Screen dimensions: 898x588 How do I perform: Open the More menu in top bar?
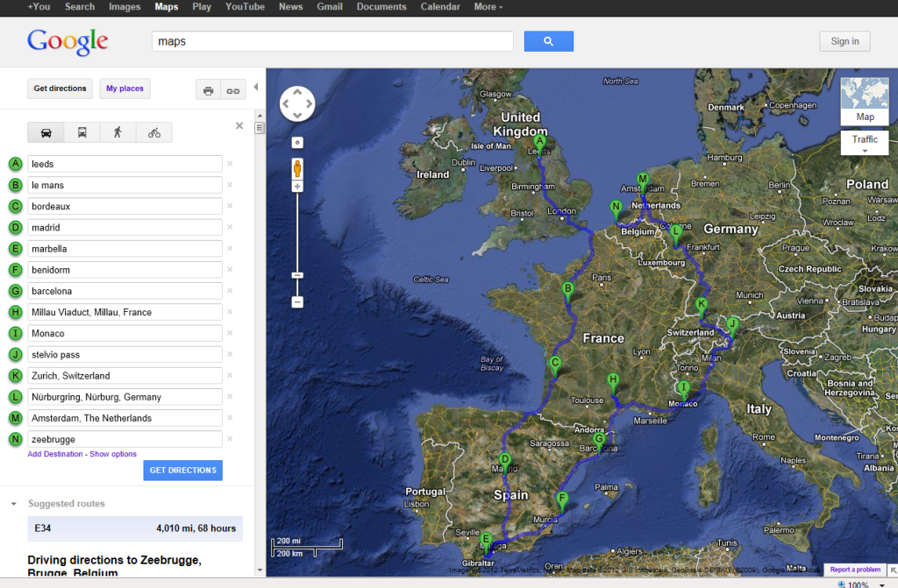click(488, 7)
